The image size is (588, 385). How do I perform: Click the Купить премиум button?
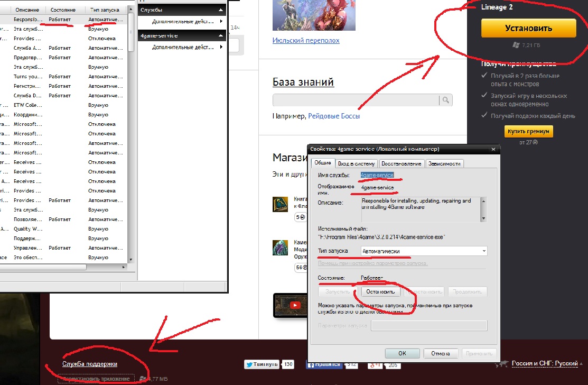coord(528,131)
